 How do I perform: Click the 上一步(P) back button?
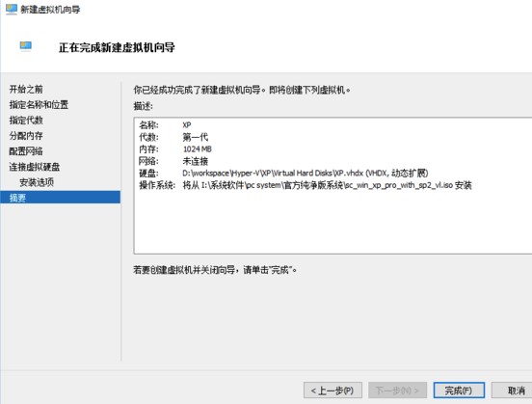pyautogui.click(x=332, y=391)
